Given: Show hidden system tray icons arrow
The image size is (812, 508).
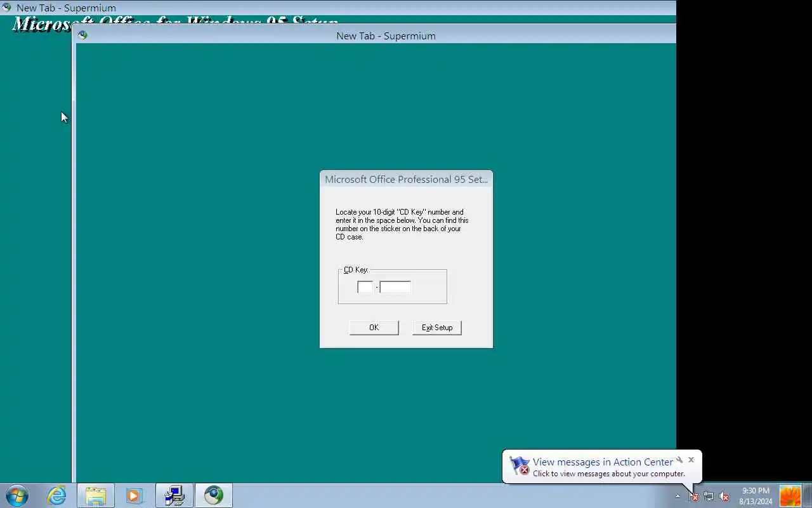Looking at the screenshot, I should click(678, 496).
